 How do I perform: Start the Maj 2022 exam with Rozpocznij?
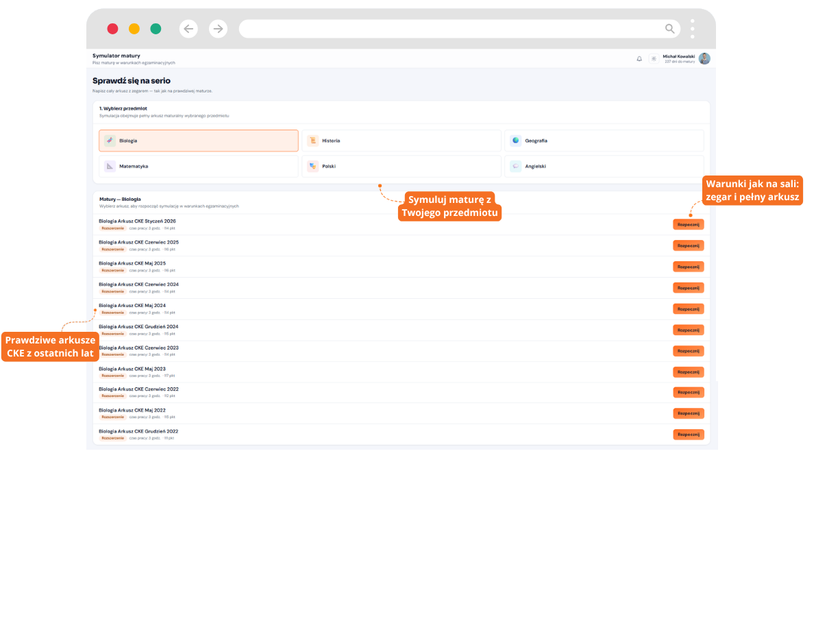click(x=688, y=413)
